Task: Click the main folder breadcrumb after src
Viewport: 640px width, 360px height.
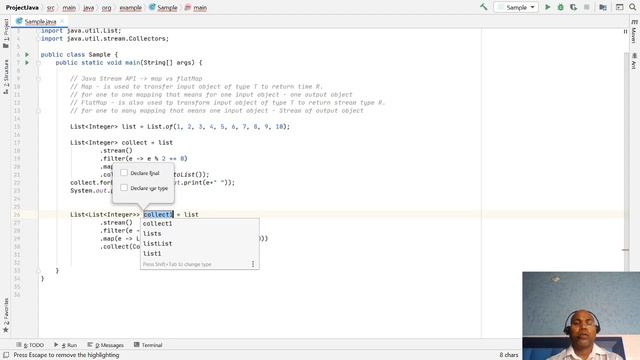Action: tap(69, 7)
